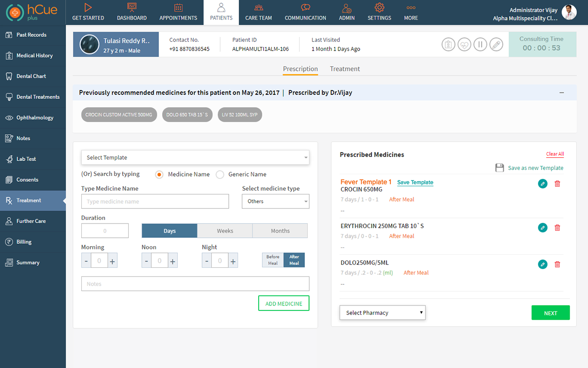Delete the ERYTHROCIN 250MG TAB medicine

[x=557, y=228]
